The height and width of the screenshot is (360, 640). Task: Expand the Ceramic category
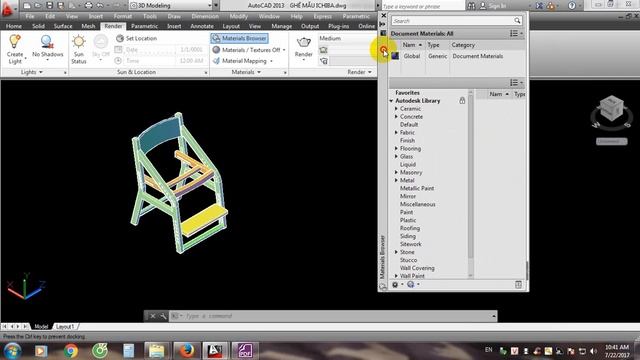396,109
